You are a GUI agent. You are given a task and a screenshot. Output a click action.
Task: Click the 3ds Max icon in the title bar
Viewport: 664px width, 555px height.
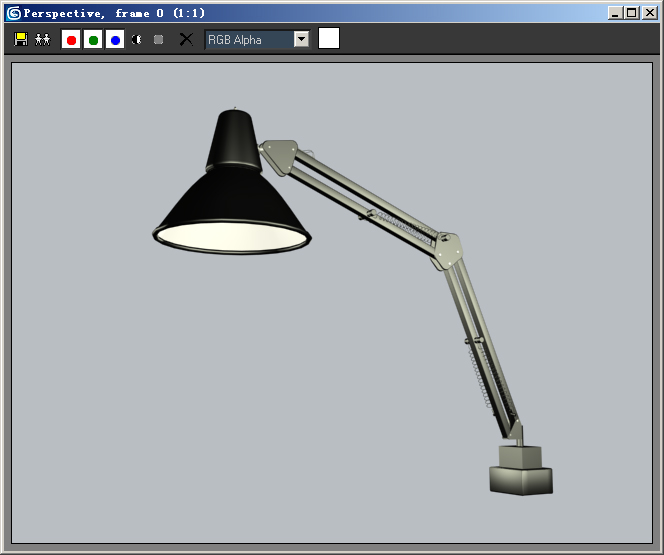14,14
